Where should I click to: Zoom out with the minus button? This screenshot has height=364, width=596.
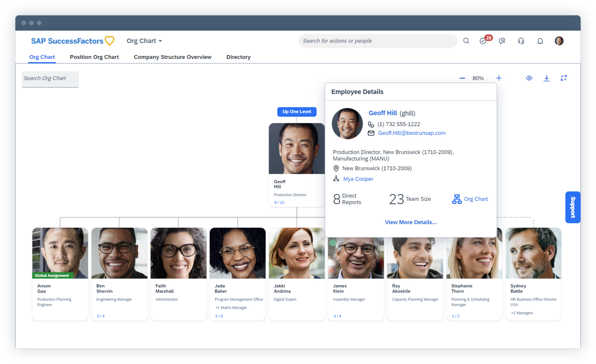(462, 78)
